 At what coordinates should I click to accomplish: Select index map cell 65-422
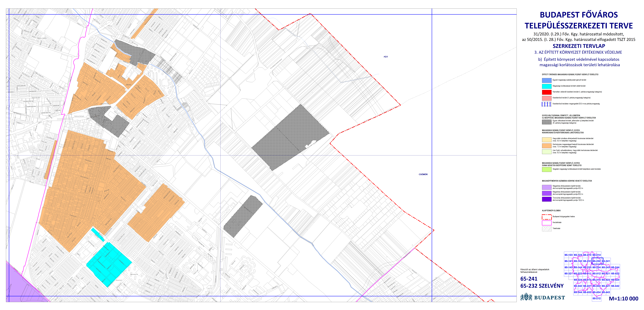pyautogui.click(x=615, y=273)
